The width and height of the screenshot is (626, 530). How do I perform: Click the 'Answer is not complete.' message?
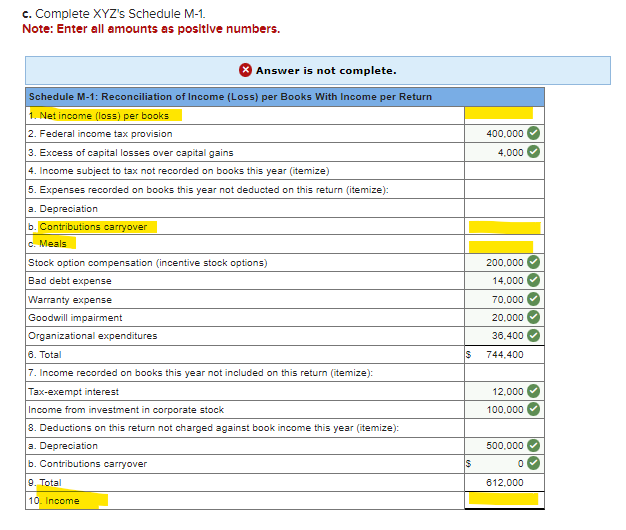[x=326, y=71]
